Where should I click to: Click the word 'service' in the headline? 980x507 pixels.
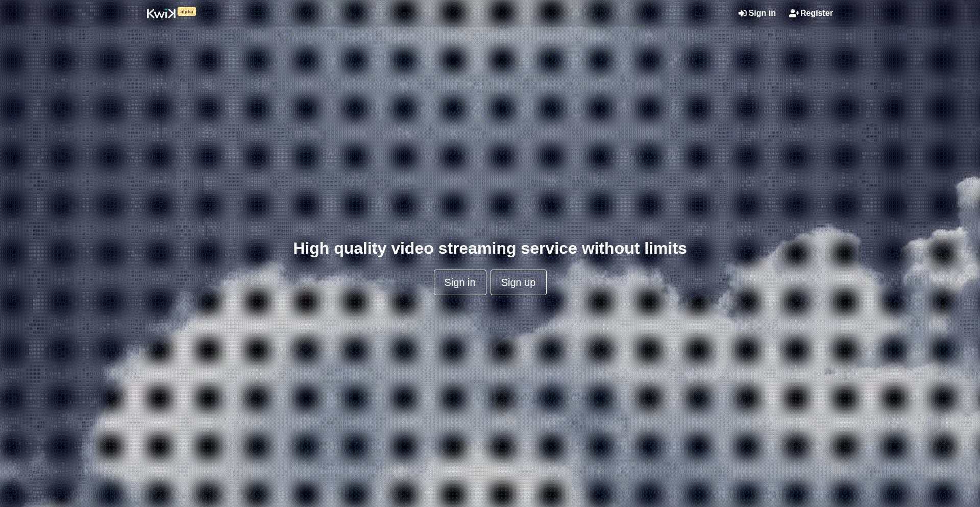(x=549, y=248)
